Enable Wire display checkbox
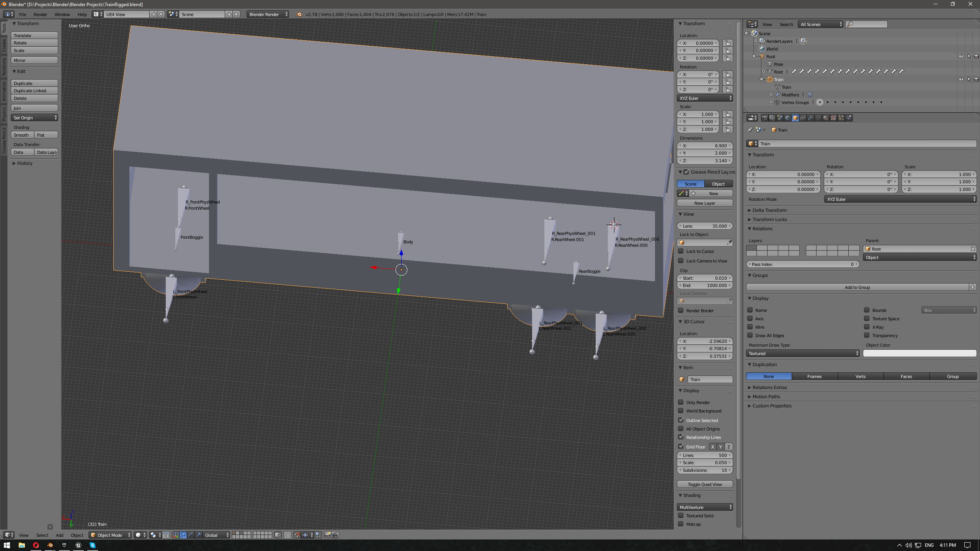Screen dimensions: 980x551 click(x=750, y=327)
